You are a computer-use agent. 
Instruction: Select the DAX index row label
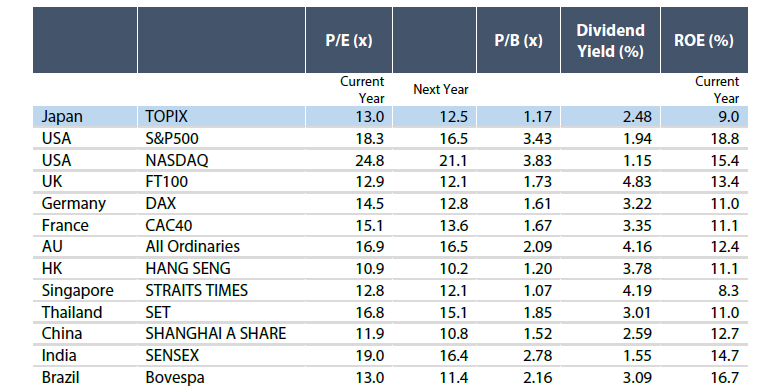coord(161,203)
